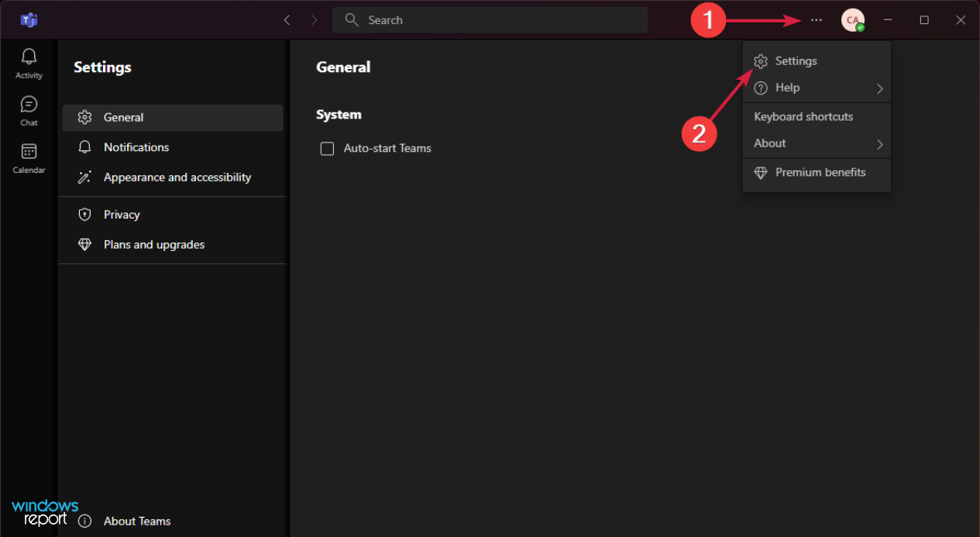
Task: Click the Windows Report logo
Action: [x=44, y=511]
